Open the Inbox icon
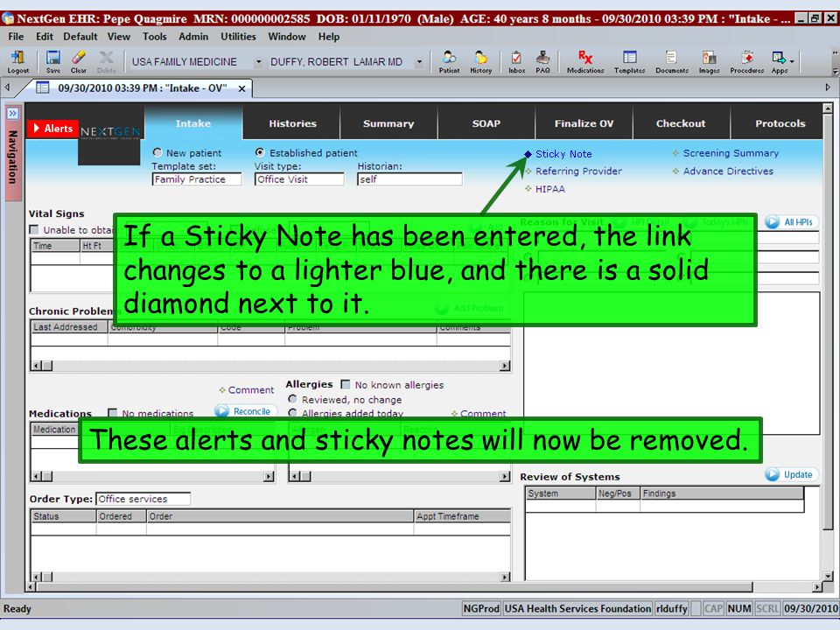This screenshot has height=630, width=840. (x=516, y=61)
